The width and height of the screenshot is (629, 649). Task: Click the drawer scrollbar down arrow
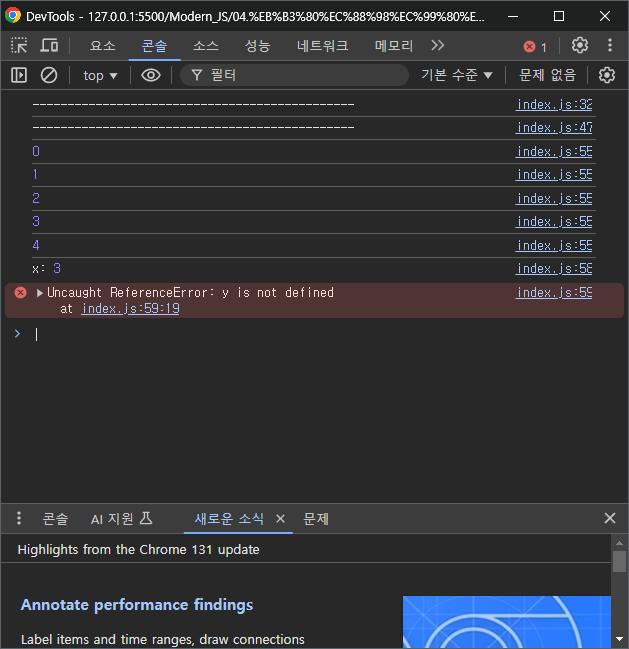619,639
